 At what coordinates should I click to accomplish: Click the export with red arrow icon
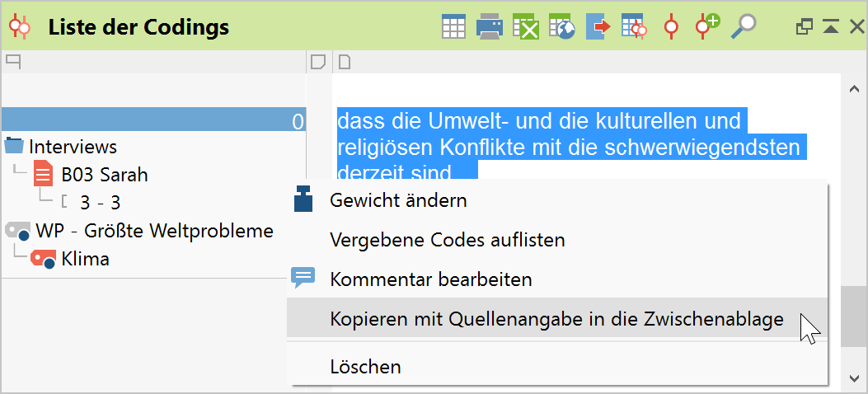[x=598, y=26]
